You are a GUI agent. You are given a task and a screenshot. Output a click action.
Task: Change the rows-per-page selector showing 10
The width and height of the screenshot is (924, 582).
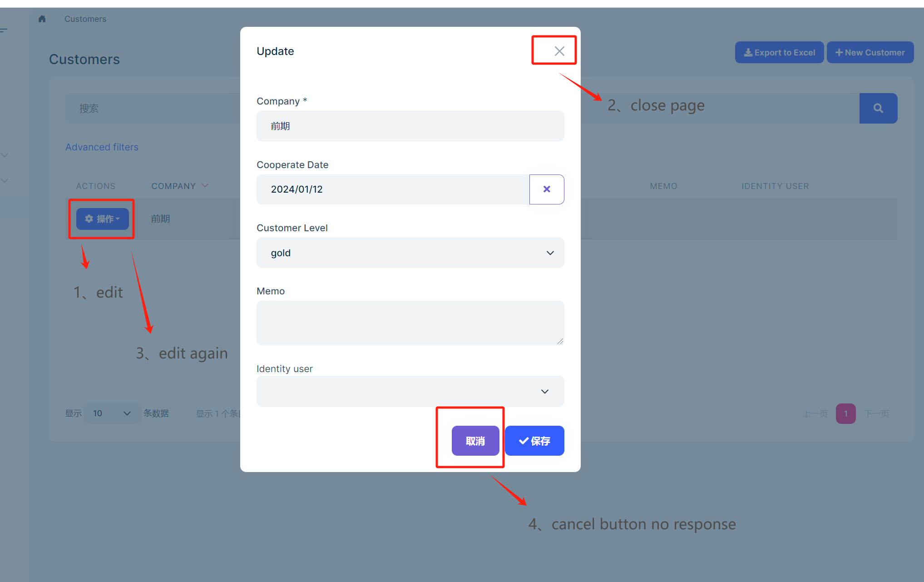(x=112, y=413)
